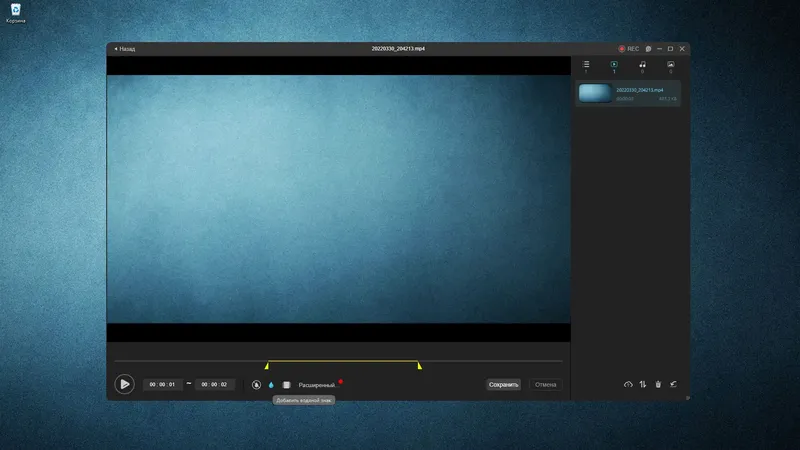Click the yellow selected range on the timeline

[x=343, y=361]
